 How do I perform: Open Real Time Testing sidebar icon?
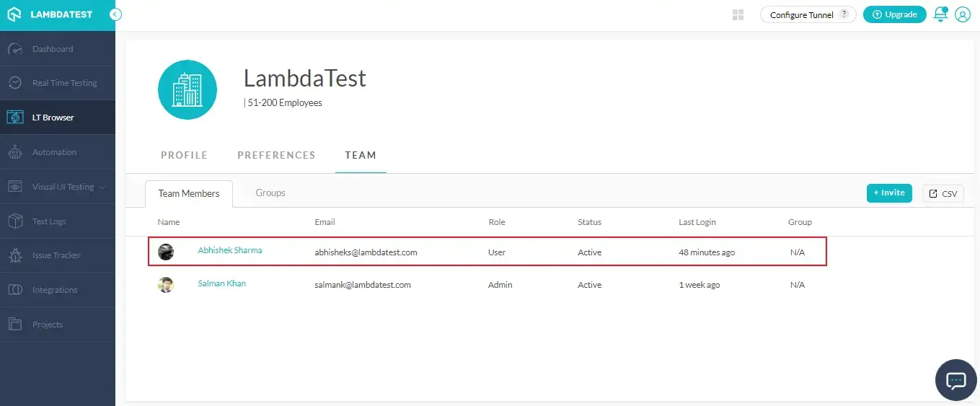15,83
